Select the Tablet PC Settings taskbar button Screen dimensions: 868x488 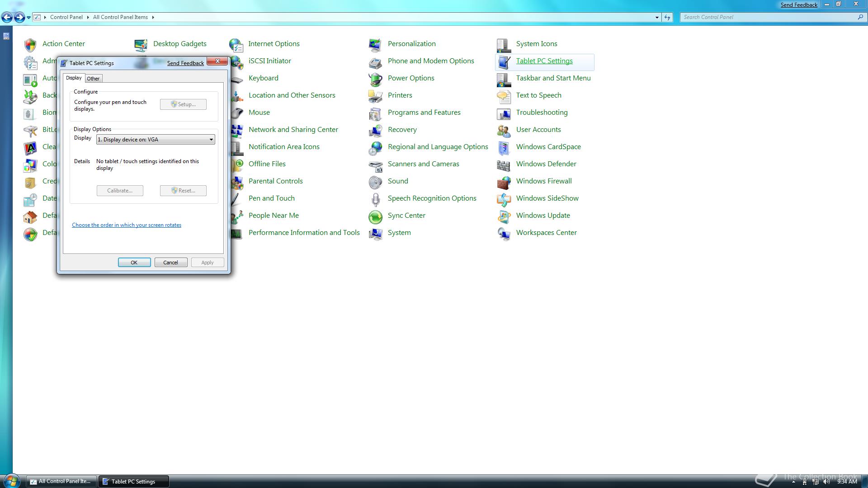pyautogui.click(x=134, y=482)
